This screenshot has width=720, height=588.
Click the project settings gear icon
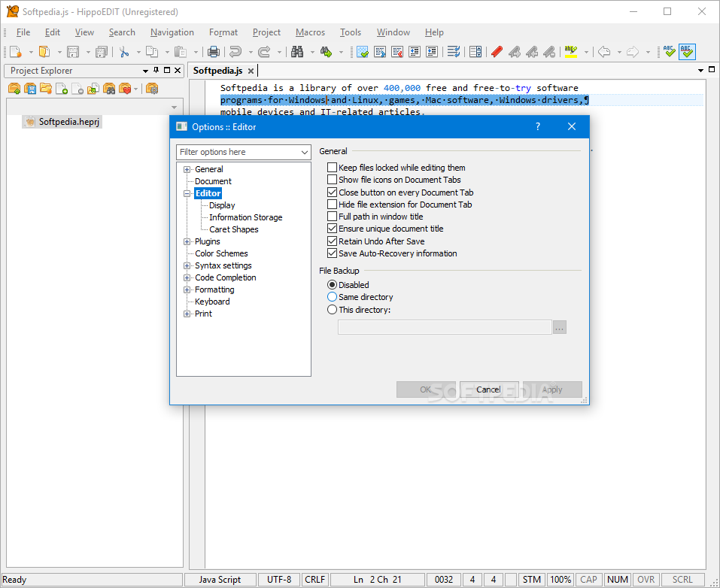152,89
